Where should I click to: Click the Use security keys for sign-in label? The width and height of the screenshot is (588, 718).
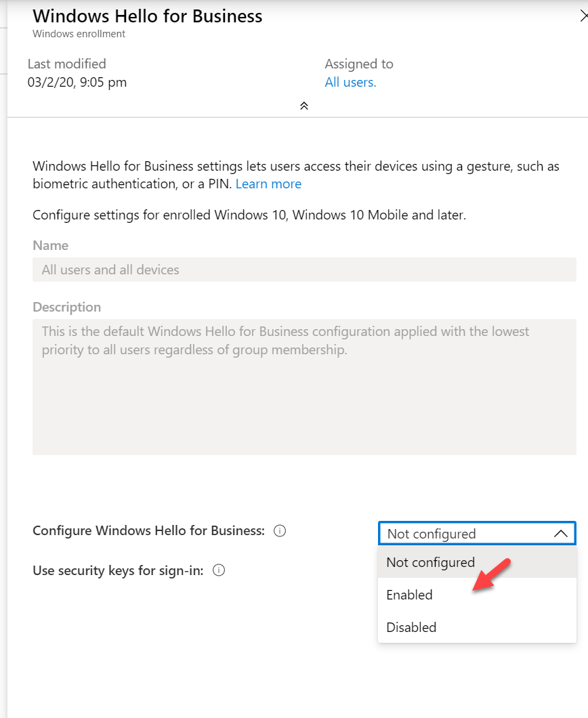coord(118,570)
